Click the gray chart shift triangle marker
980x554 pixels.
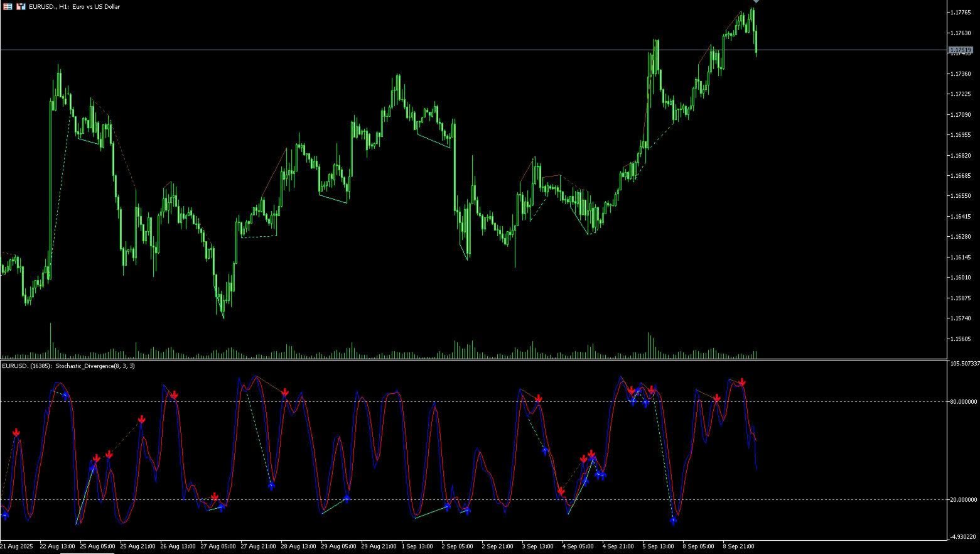(x=756, y=1)
